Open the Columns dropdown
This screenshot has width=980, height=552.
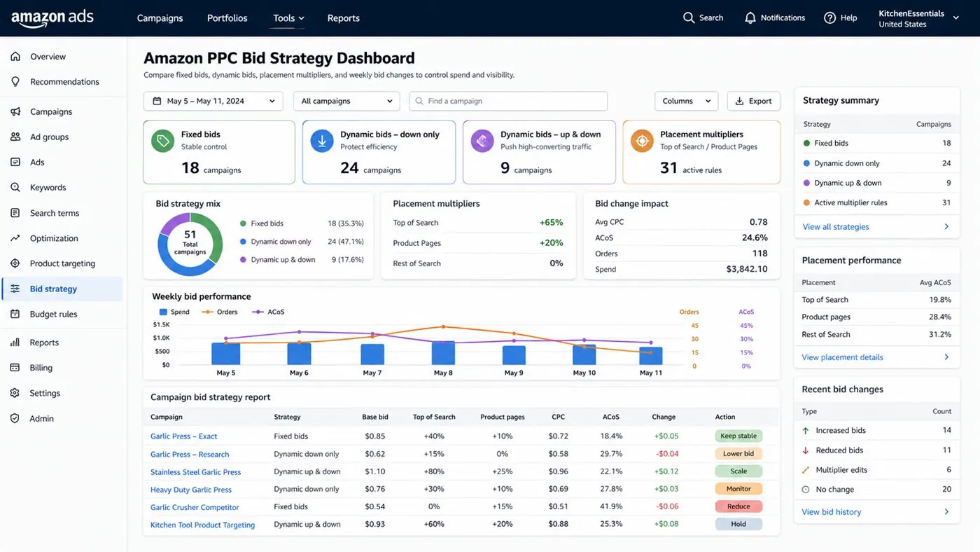point(687,101)
